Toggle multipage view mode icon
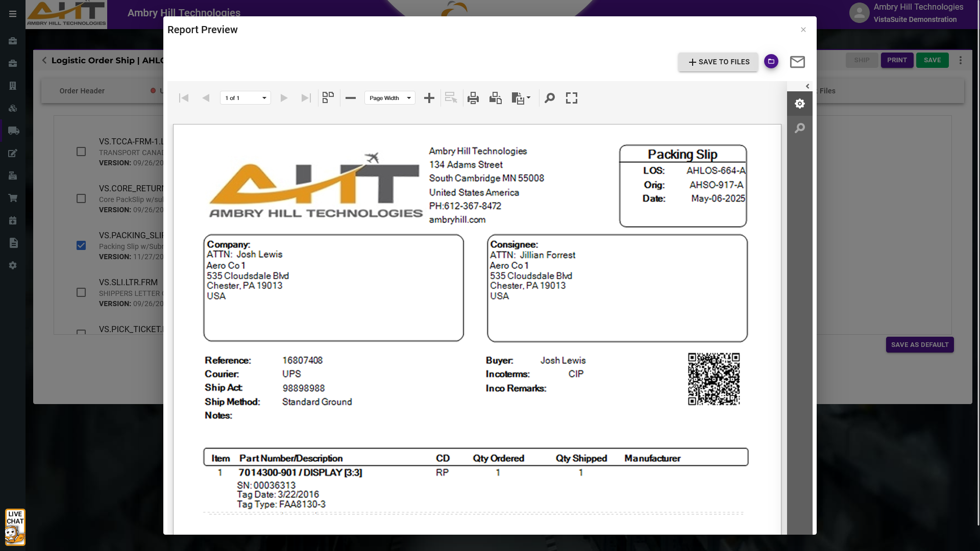 tap(328, 98)
